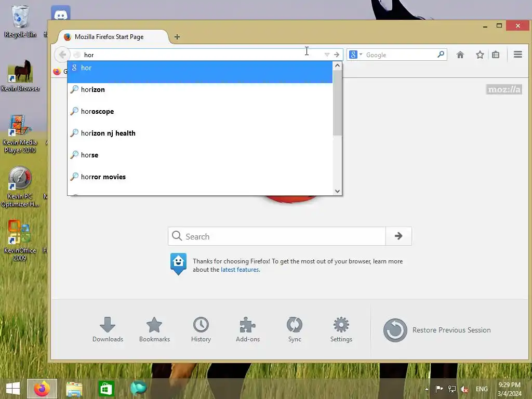Open the Add-ons puzzle piece shortcut
The width and height of the screenshot is (532, 399).
coord(248,329)
